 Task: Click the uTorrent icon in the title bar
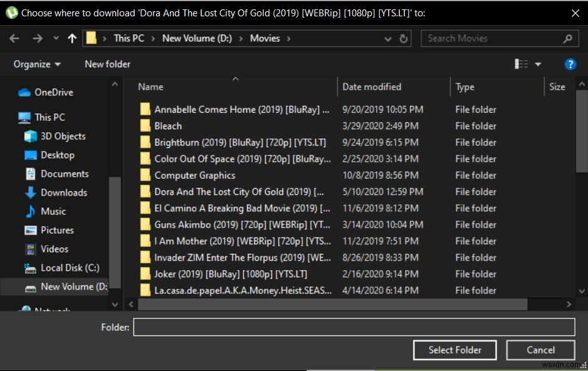point(11,12)
